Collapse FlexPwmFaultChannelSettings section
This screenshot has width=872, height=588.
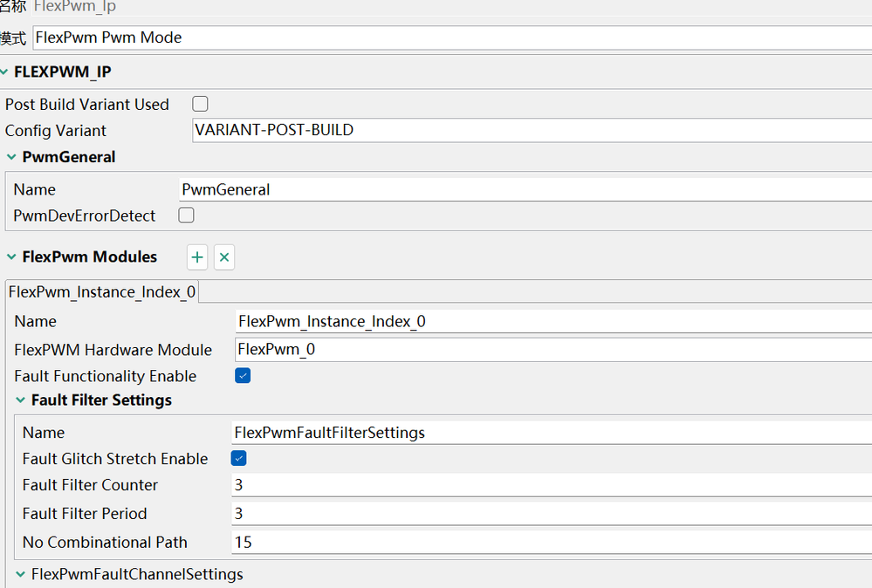(x=21, y=574)
